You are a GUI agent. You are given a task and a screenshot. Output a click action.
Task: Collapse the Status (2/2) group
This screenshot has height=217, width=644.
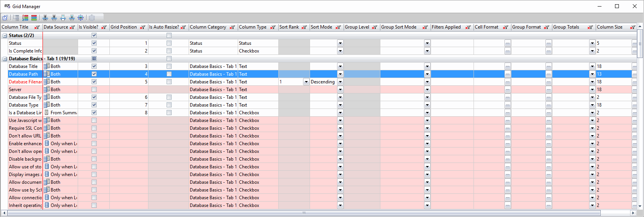pos(5,36)
